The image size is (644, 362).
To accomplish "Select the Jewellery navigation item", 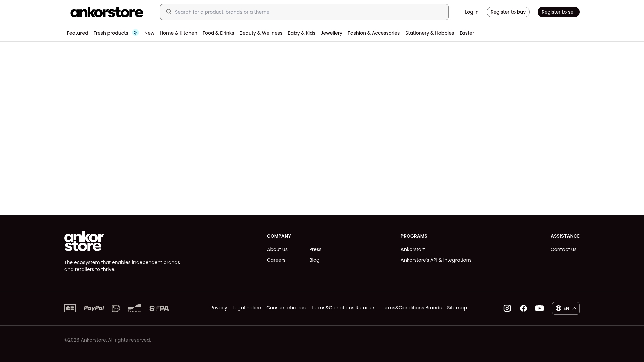I will pyautogui.click(x=331, y=33).
